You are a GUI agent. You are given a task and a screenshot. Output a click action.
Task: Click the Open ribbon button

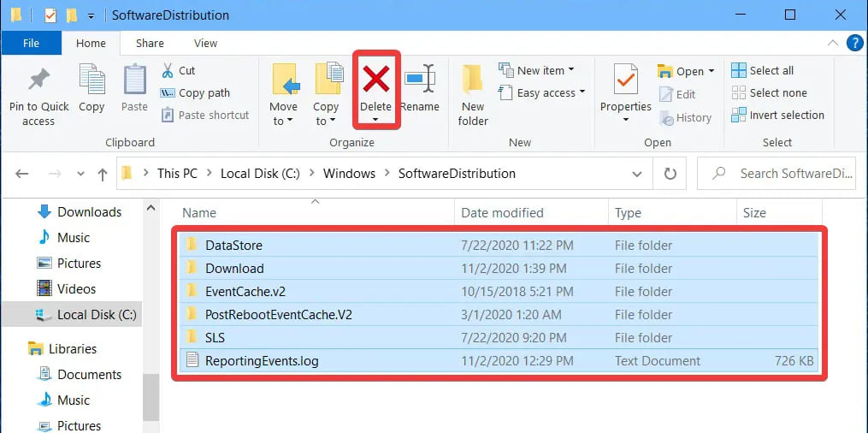(685, 71)
